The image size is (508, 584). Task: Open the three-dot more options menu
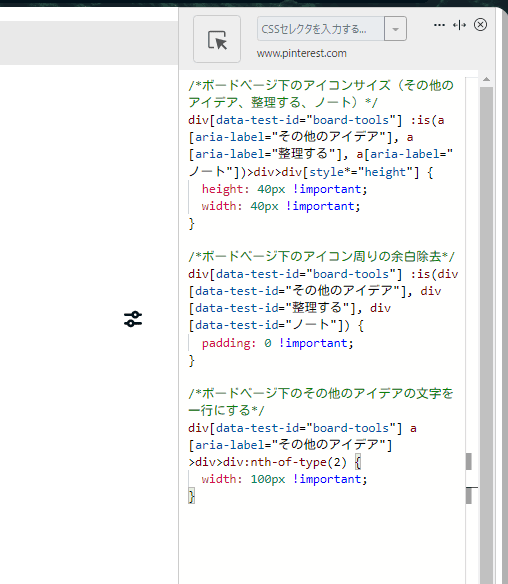click(x=439, y=25)
